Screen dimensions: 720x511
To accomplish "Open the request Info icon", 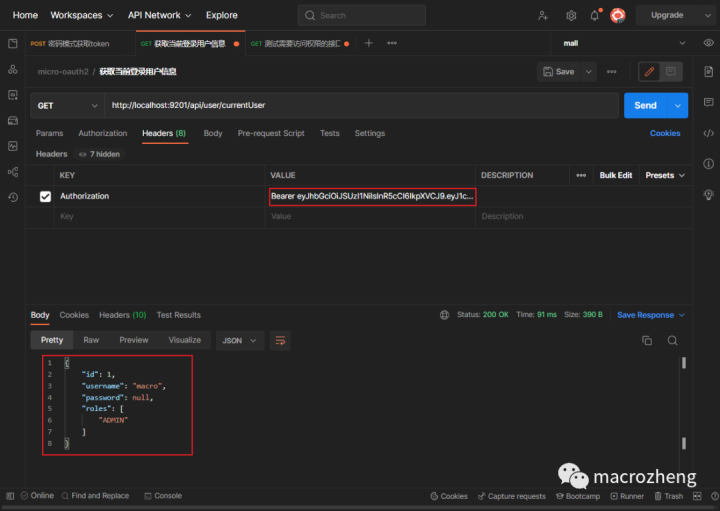I will click(x=709, y=164).
